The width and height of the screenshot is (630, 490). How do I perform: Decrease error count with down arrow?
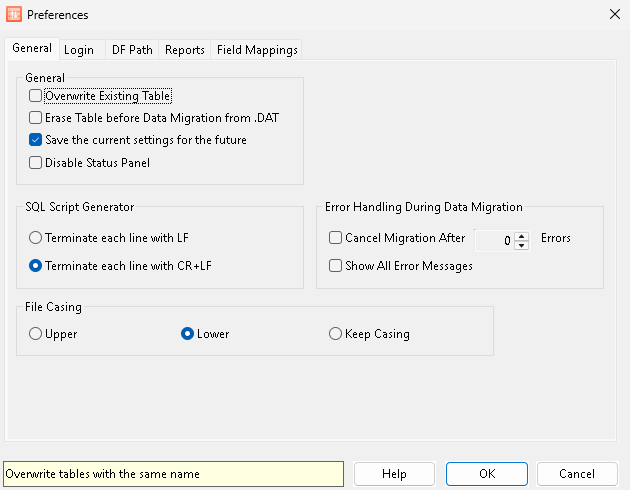pos(521,245)
